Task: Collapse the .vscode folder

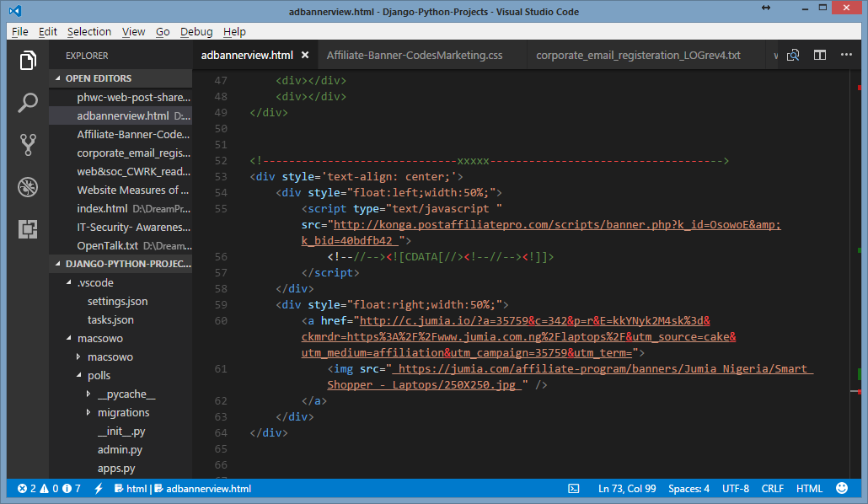Action: pos(121,282)
